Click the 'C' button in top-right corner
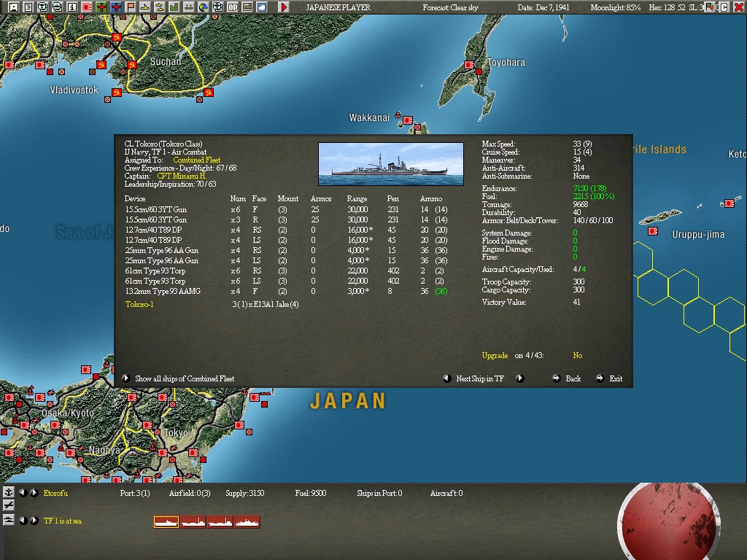 [724, 7]
